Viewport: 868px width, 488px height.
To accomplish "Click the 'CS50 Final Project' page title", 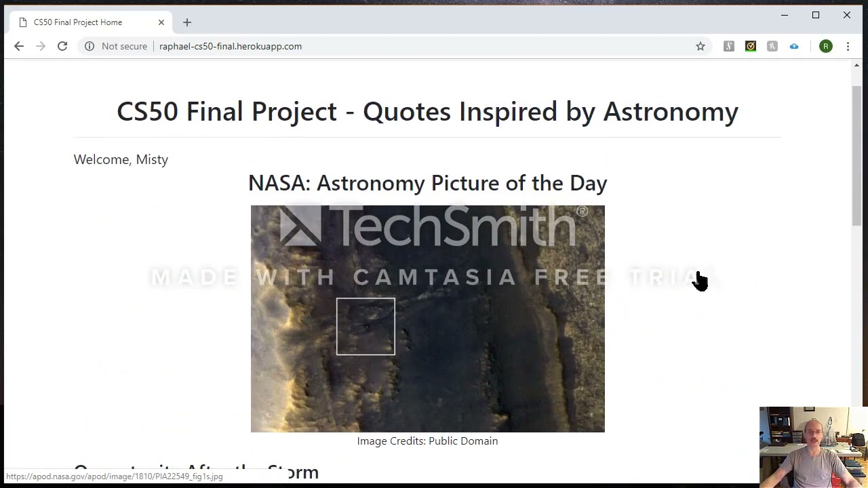I will (x=427, y=111).
